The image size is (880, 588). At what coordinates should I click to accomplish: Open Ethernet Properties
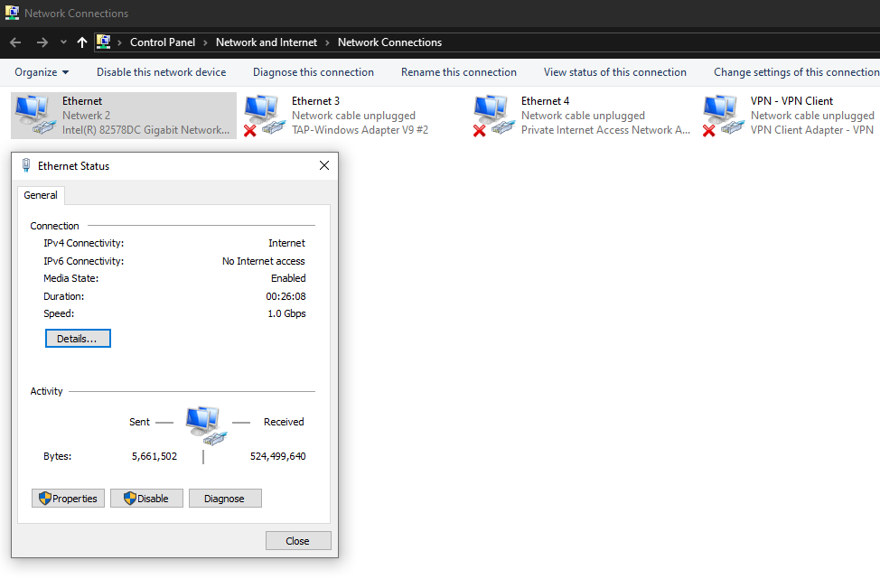(70, 499)
